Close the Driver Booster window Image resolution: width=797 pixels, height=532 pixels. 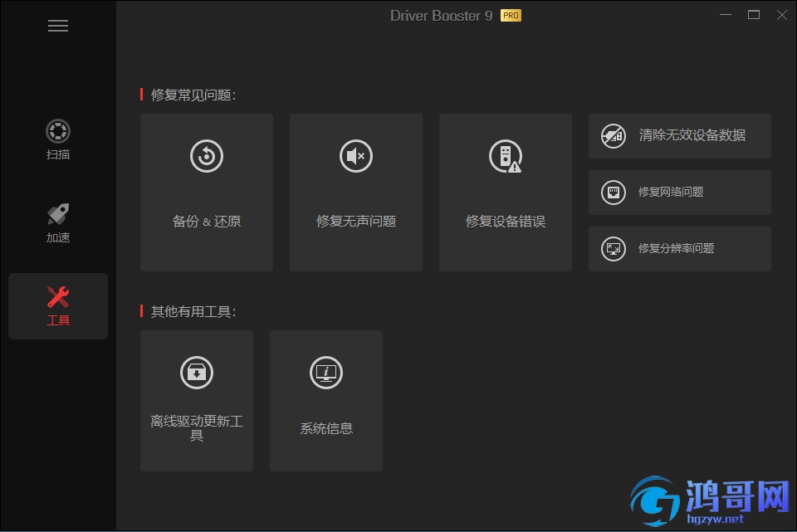[x=782, y=15]
